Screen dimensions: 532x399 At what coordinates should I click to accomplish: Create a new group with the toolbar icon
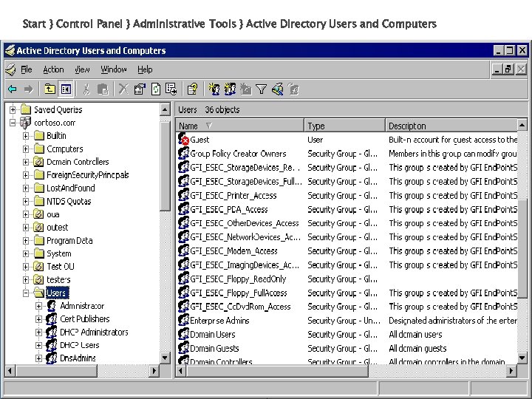tap(230, 89)
